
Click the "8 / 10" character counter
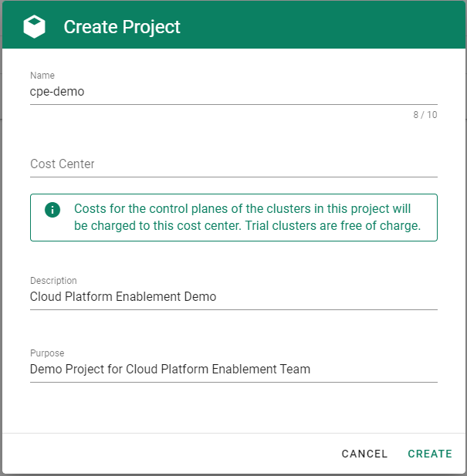pyautogui.click(x=425, y=115)
